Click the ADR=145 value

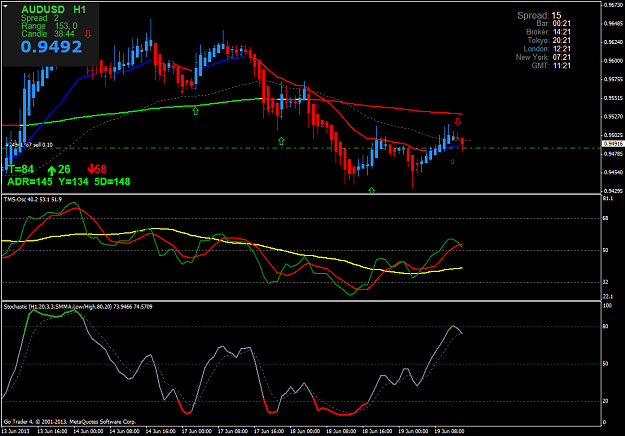(30, 182)
